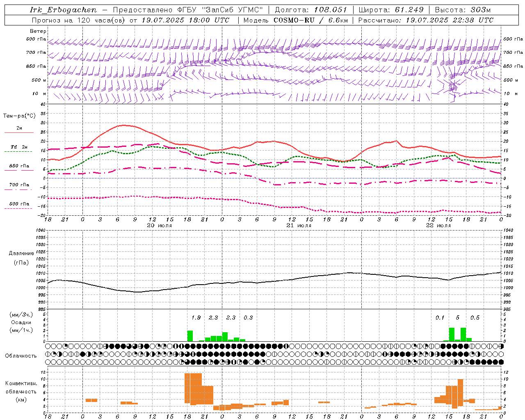This screenshot has width=525, height=420.
Task: Select the Облачность cloudiness row label
Action: point(21,356)
